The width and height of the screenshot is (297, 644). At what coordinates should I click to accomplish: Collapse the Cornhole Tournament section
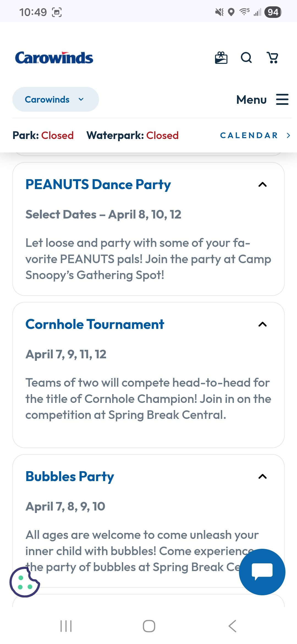263,324
